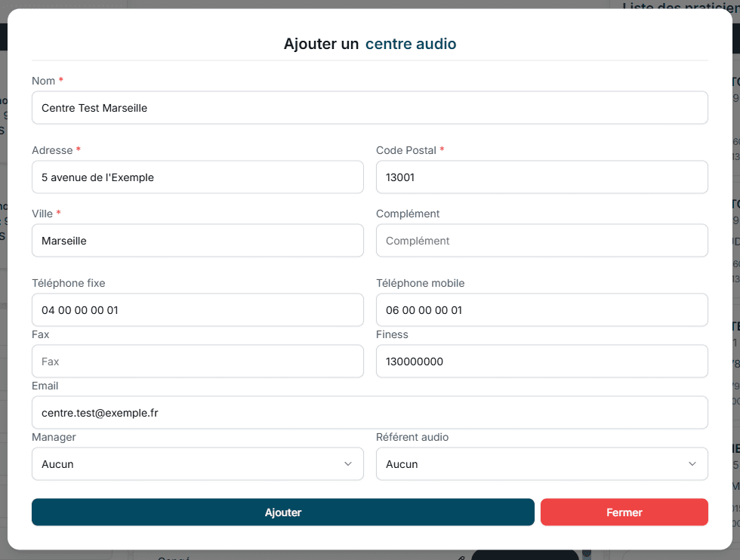Click the Manager dropdown chevron arrow
The width and height of the screenshot is (740, 560).
348,463
